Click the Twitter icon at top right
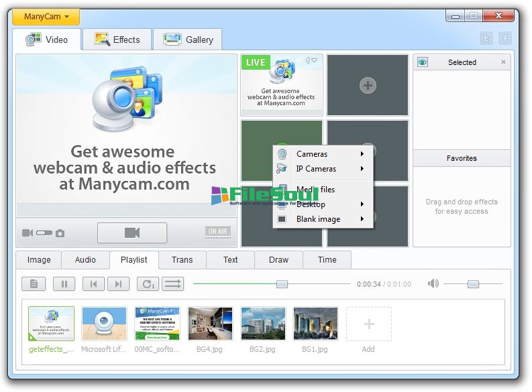The width and height of the screenshot is (532, 392). [486, 39]
